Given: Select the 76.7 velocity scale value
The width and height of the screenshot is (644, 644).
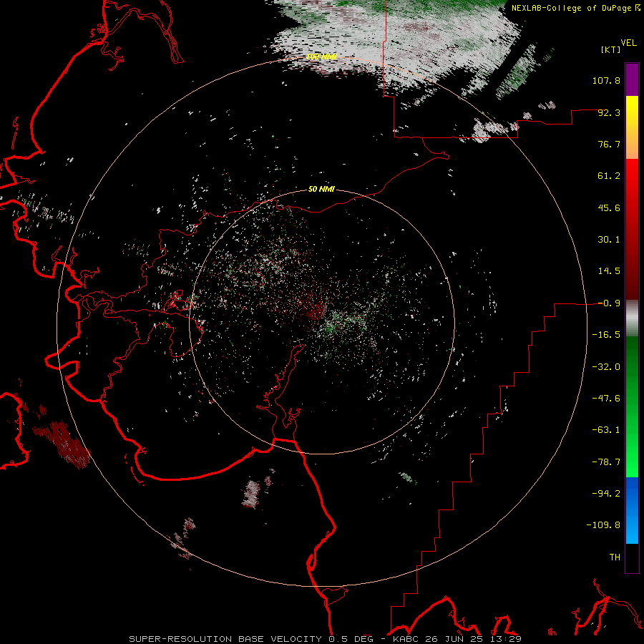Looking at the screenshot, I should coord(609,144).
